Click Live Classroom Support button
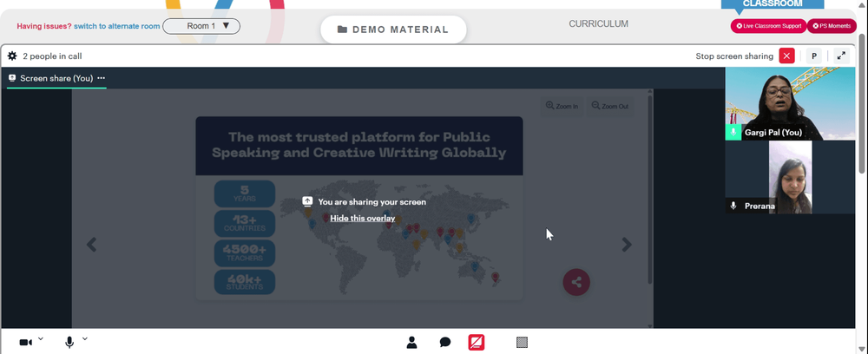 [768, 26]
